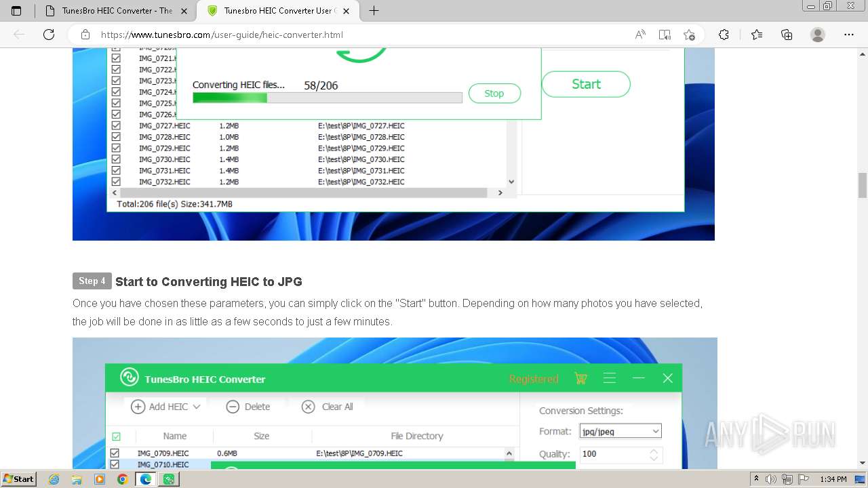Uncheck the IMG_0727.HEIC file
This screenshot has width=868, height=488.
pyautogui.click(x=116, y=125)
